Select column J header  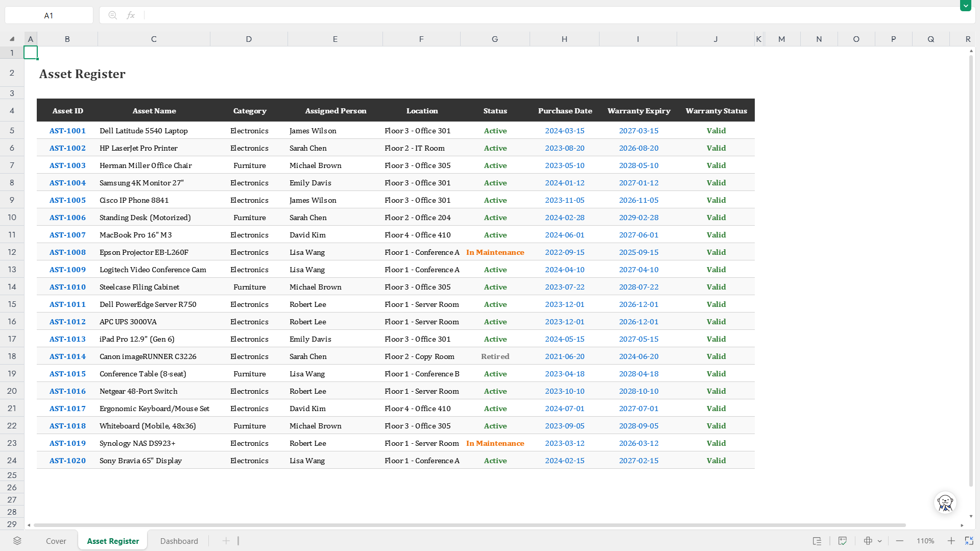point(715,39)
